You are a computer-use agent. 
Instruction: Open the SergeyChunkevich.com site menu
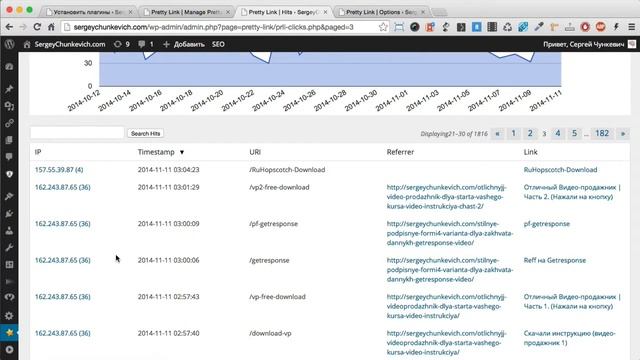64,44
